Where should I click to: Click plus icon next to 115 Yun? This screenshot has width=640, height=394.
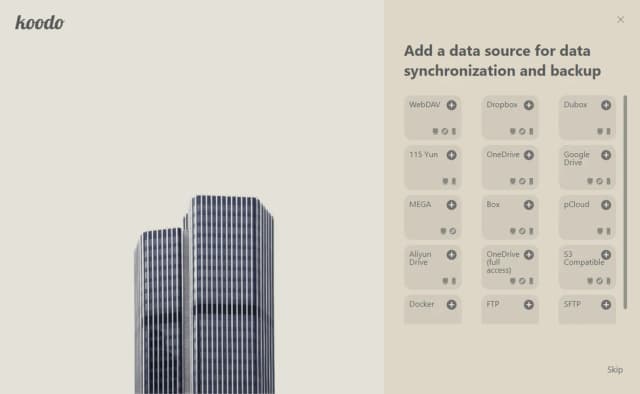pos(451,155)
